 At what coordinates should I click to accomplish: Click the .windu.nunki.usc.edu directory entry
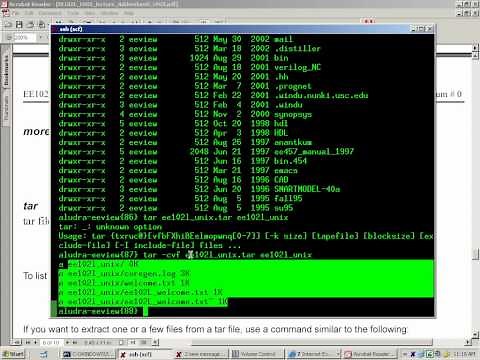click(x=321, y=96)
